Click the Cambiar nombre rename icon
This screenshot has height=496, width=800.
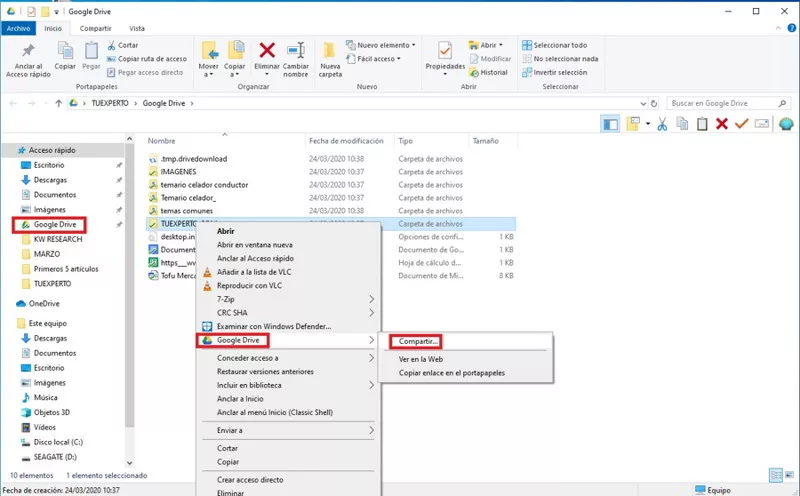(296, 56)
